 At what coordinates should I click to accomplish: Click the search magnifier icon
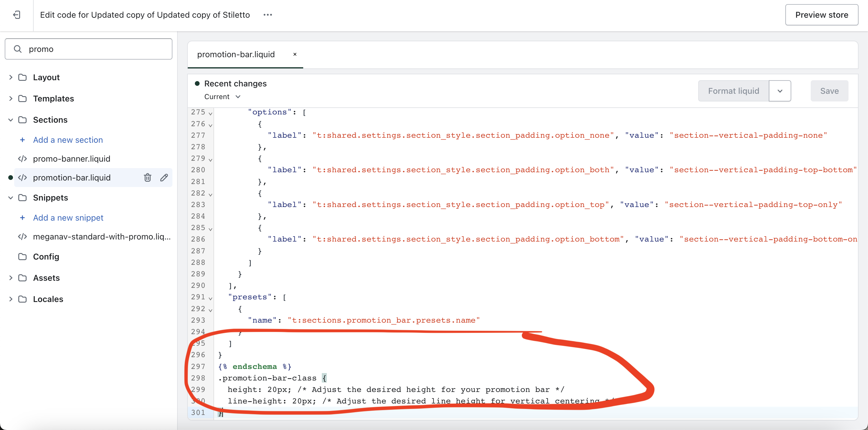click(x=17, y=49)
